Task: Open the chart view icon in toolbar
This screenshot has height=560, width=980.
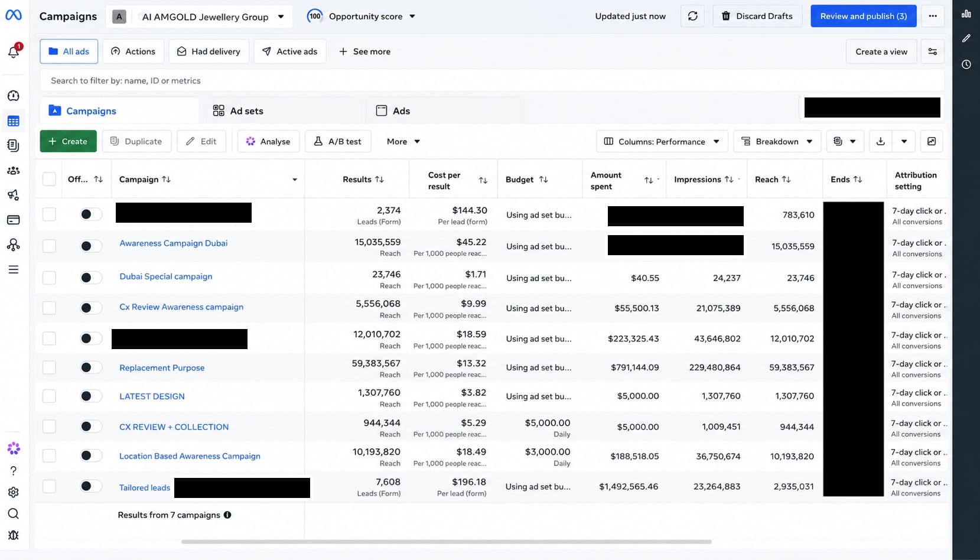Action: click(932, 141)
